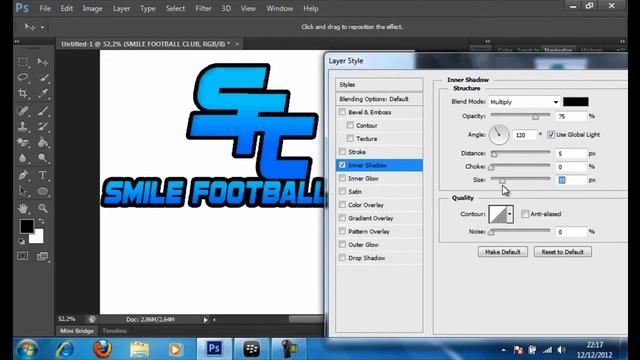Enable the Color Overlay checkbox
This screenshot has width=640, height=360.
(342, 204)
